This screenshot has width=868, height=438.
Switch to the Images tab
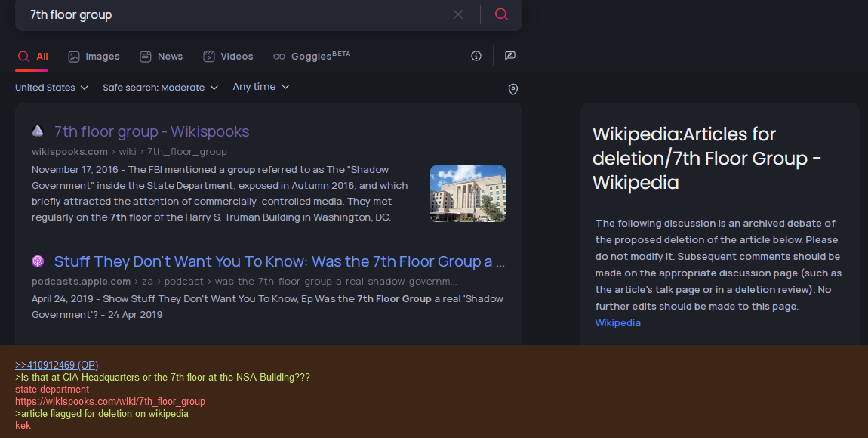(x=94, y=57)
